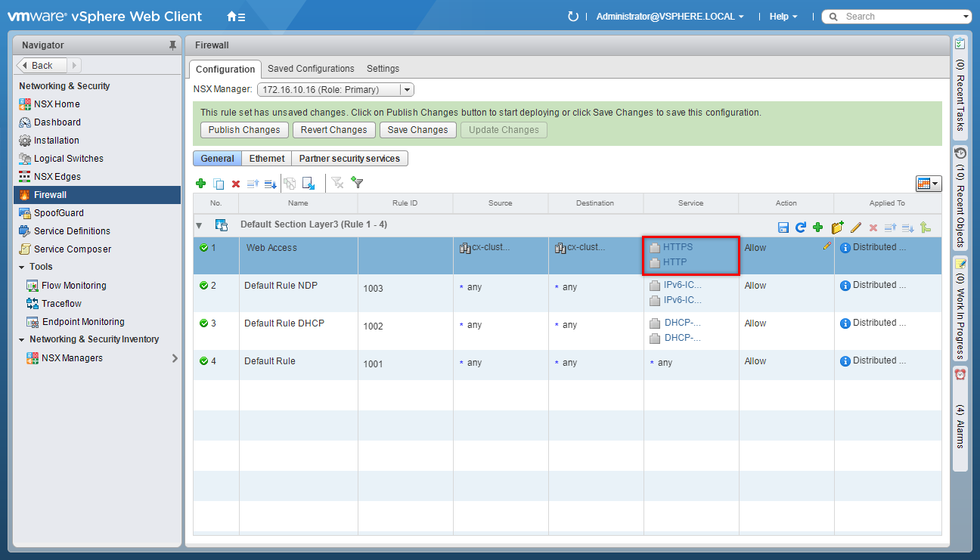
Task: Toggle the enabled status icon of rule 4
Action: tap(203, 361)
